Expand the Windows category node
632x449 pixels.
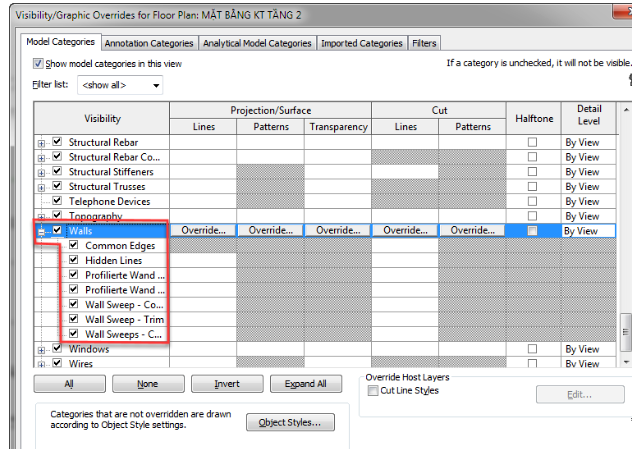tap(42, 350)
